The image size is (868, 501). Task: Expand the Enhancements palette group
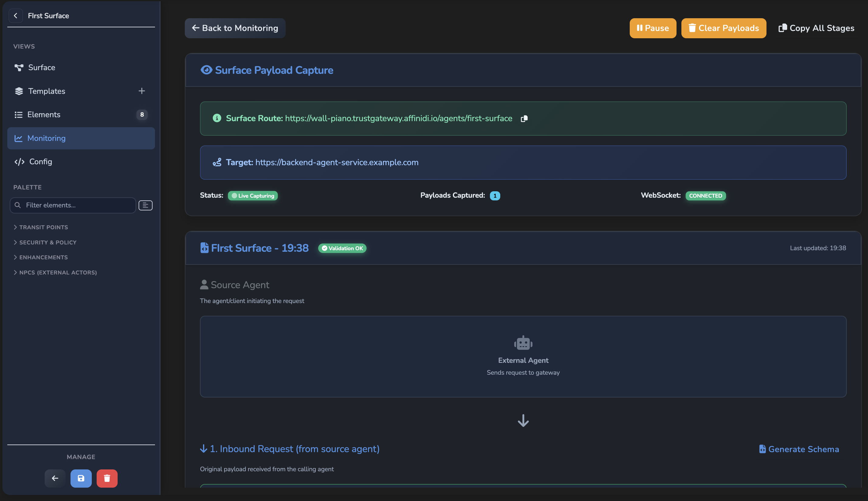click(x=41, y=257)
